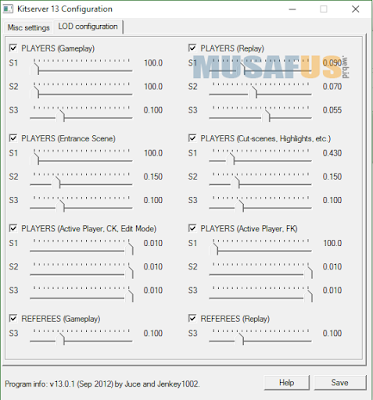Toggle PLAYERS (Cut-scenes, Highlights, etc.) checkbox
Screen dimensions: 373x400
click(x=192, y=138)
